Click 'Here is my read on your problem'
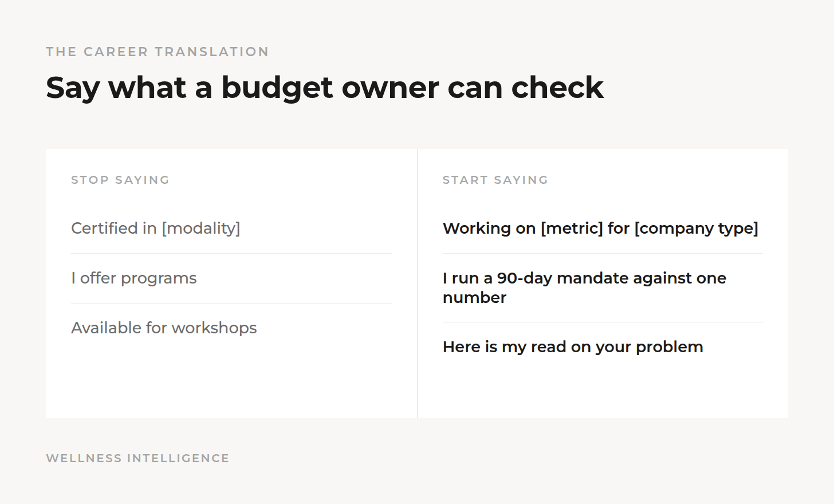Screen dimensions: 834x504 point(573,346)
